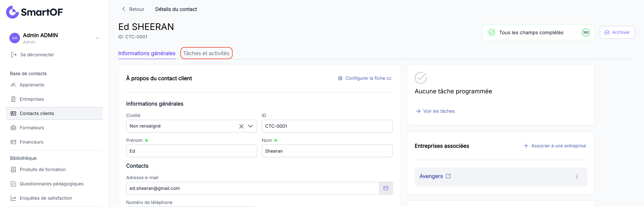Click the Prénom field containing Ed
The image size is (644, 207).
(192, 151)
